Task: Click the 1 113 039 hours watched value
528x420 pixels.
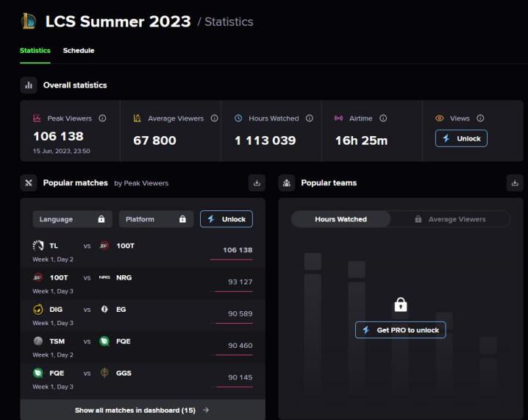Action: [x=265, y=140]
